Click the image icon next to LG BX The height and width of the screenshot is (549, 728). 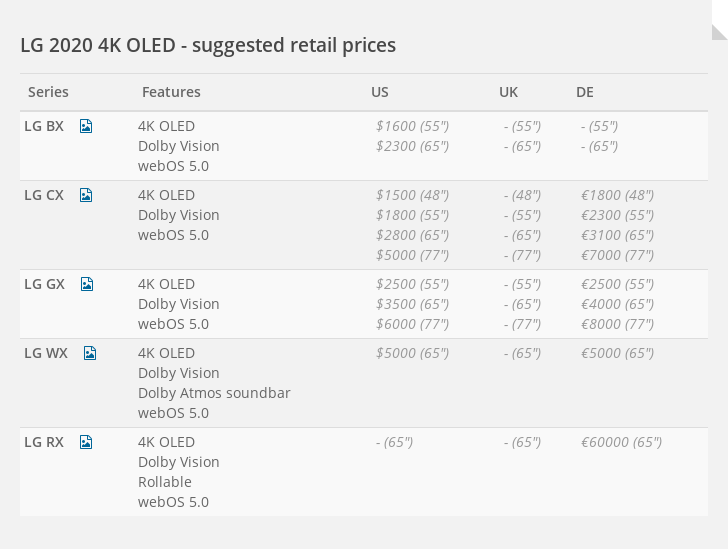(x=86, y=126)
